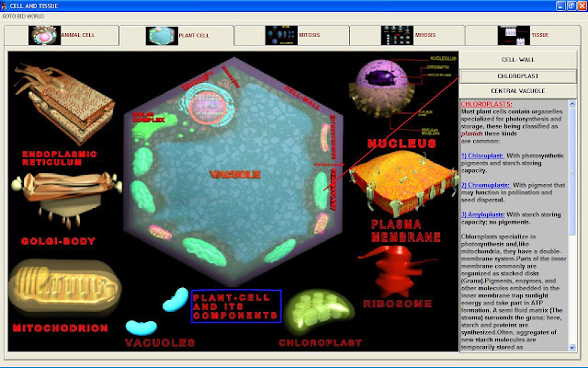Select the glowing green chloroplast model
588x368 pixels.
319,311
